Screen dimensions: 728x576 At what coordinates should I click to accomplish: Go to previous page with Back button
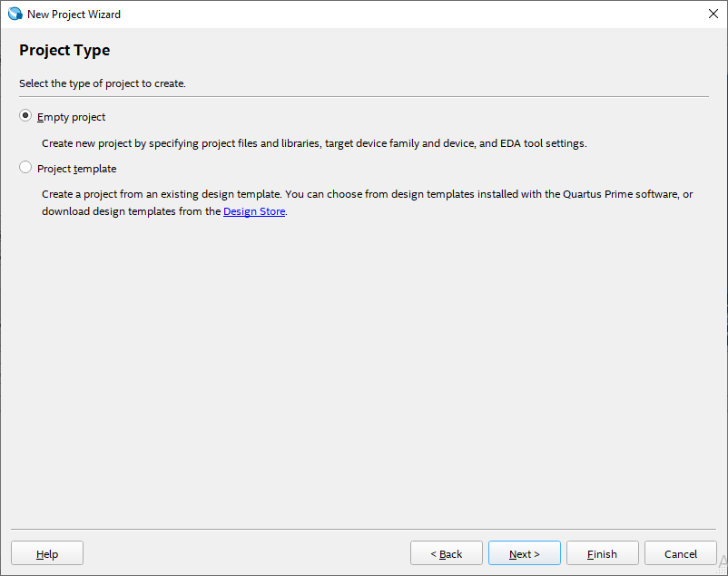point(446,553)
